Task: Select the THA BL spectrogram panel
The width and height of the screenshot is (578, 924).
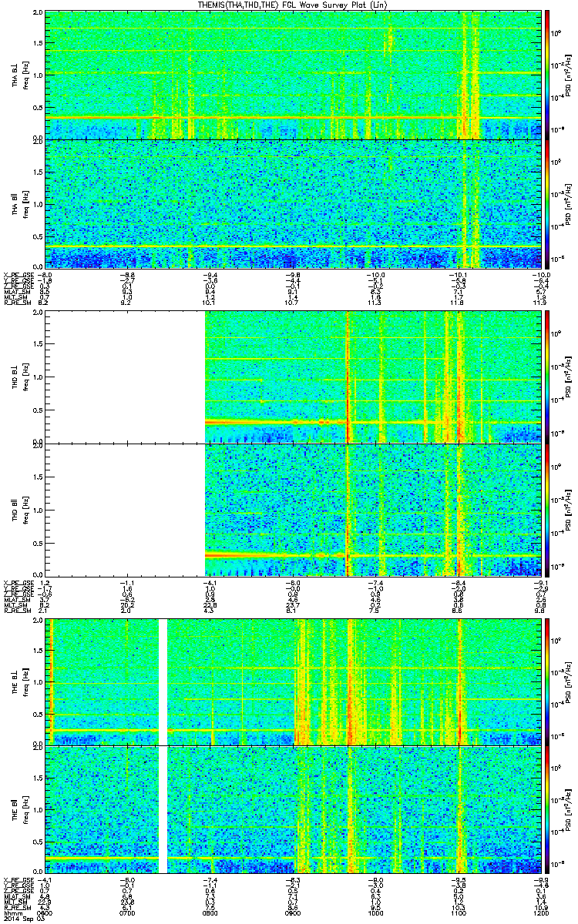Action: tap(293, 75)
